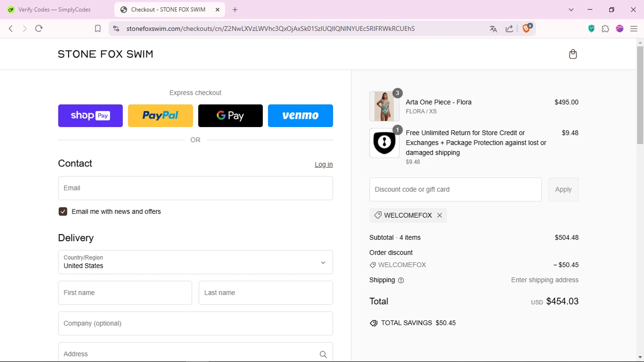Click the Enter shipping address text
Image resolution: width=644 pixels, height=362 pixels.
pyautogui.click(x=545, y=280)
